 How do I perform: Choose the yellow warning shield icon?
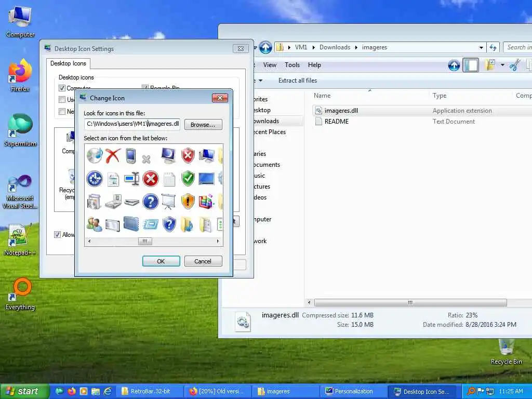188,202
